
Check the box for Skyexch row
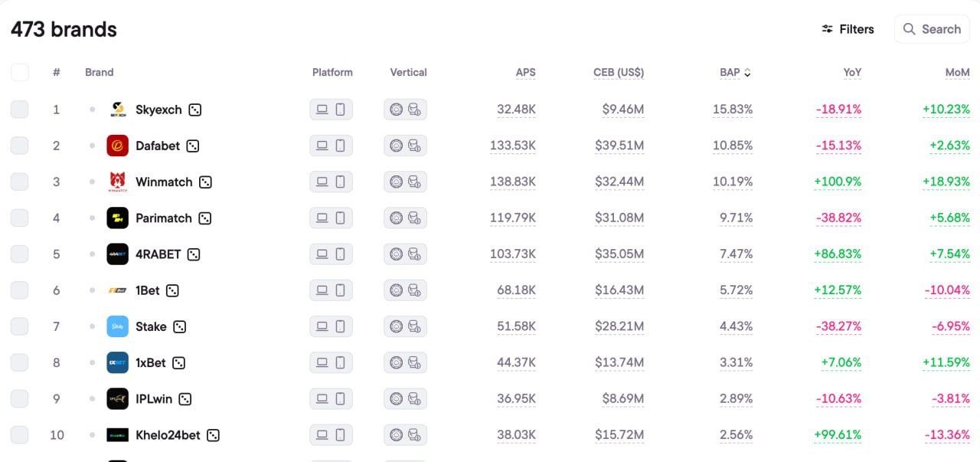click(x=20, y=110)
